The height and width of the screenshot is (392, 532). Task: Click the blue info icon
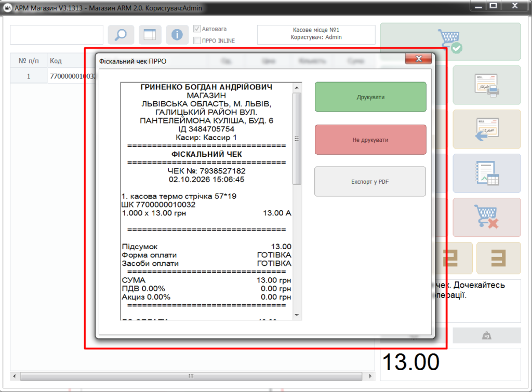(177, 35)
